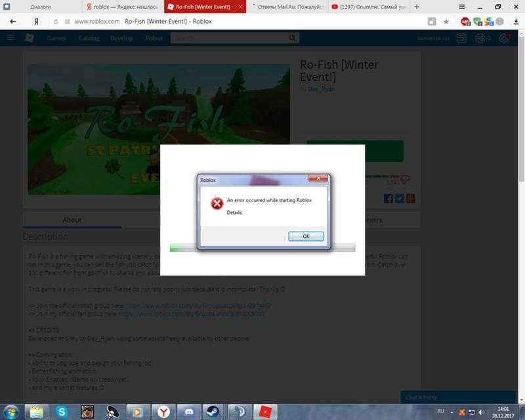Open Steam from the taskbar
525x420 pixels.
coord(213,412)
